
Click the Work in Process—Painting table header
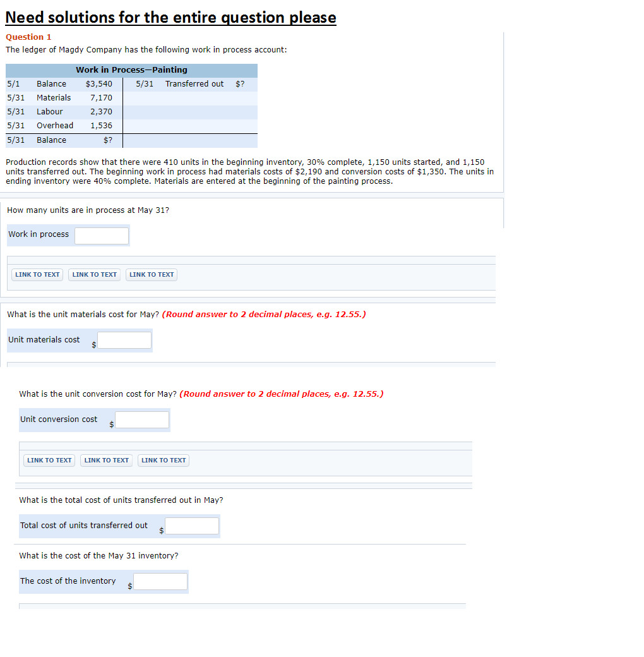pyautogui.click(x=131, y=69)
